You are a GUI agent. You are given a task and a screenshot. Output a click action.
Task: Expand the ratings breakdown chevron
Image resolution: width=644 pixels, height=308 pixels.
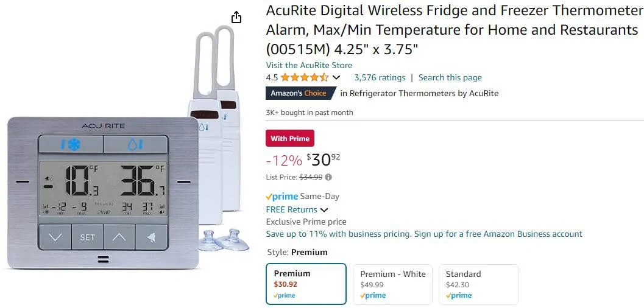(x=336, y=77)
